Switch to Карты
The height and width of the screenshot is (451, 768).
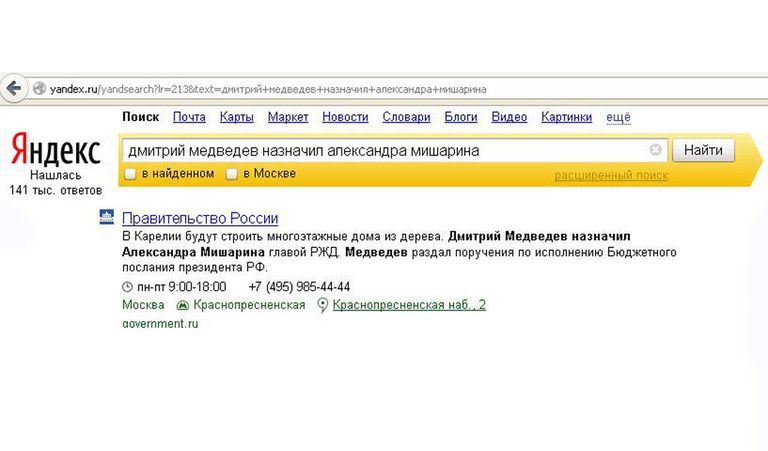click(x=237, y=117)
